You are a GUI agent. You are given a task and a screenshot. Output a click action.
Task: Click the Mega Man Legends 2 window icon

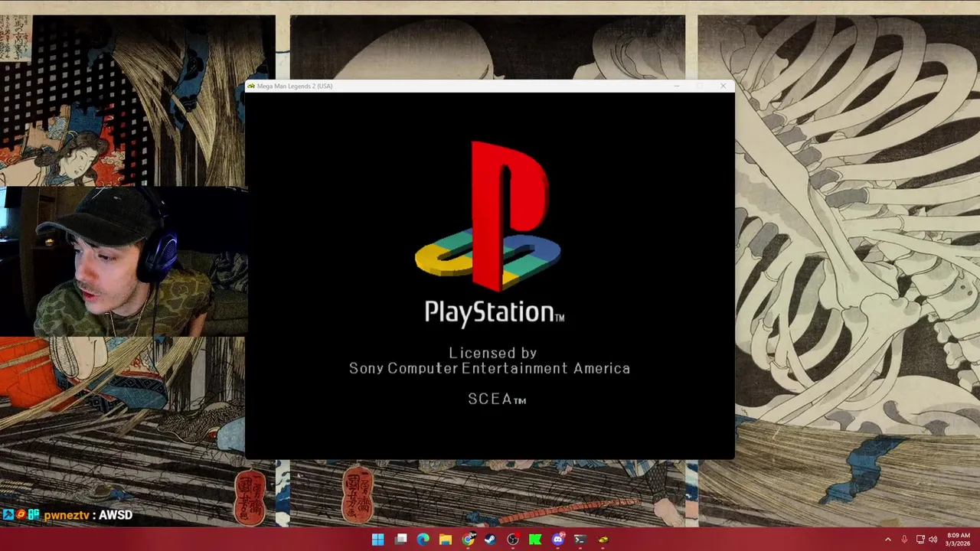(x=251, y=86)
